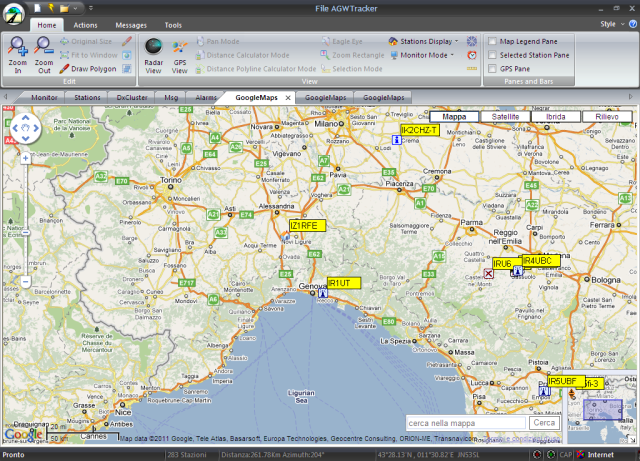
Task: Click the map zoom minus button
Action: tap(25, 282)
